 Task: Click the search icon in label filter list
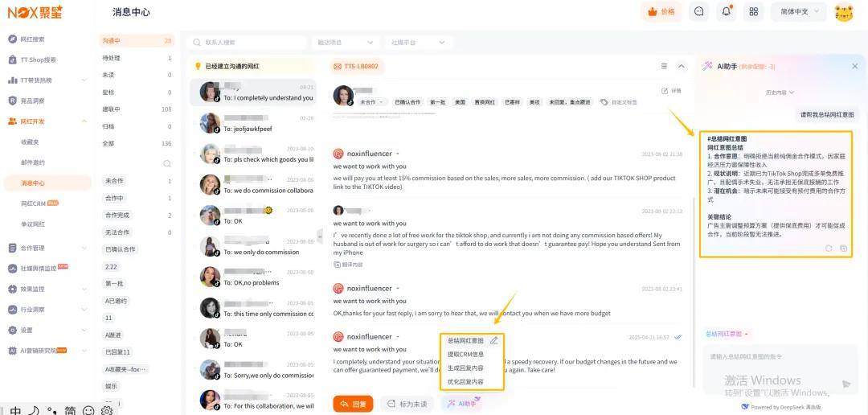(166, 164)
